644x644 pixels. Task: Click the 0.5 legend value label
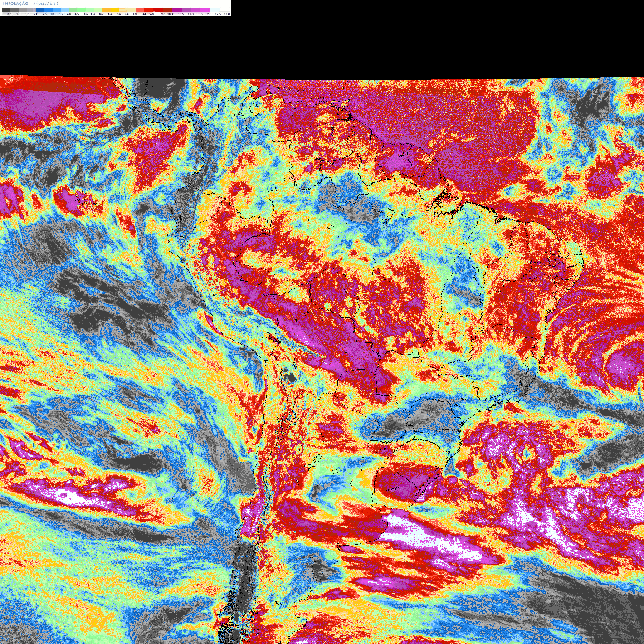pos(9,14)
